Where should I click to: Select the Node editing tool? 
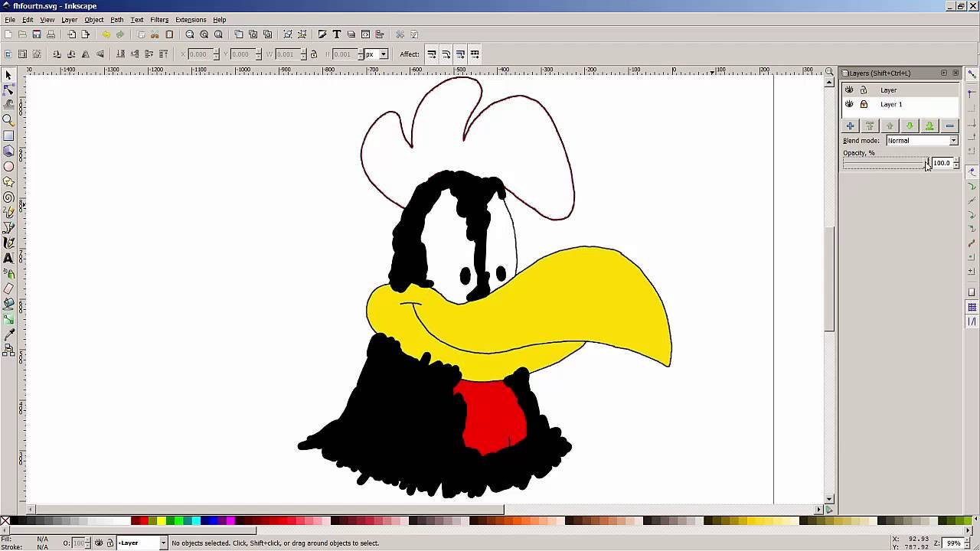tap(8, 90)
